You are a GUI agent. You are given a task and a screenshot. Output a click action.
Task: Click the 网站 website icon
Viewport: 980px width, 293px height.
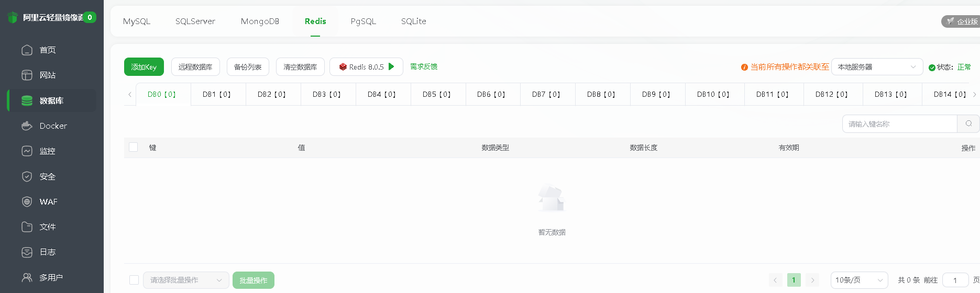[x=27, y=75]
